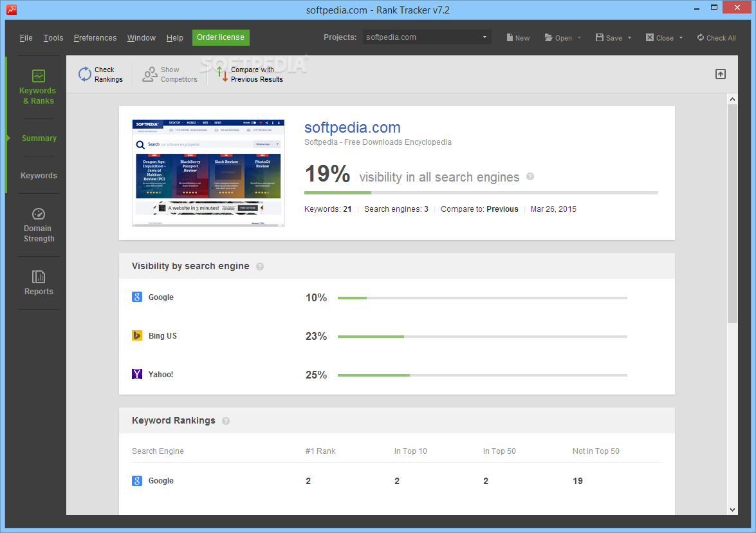The width and height of the screenshot is (756, 533).
Task: Click the New project page icon
Action: [510, 37]
